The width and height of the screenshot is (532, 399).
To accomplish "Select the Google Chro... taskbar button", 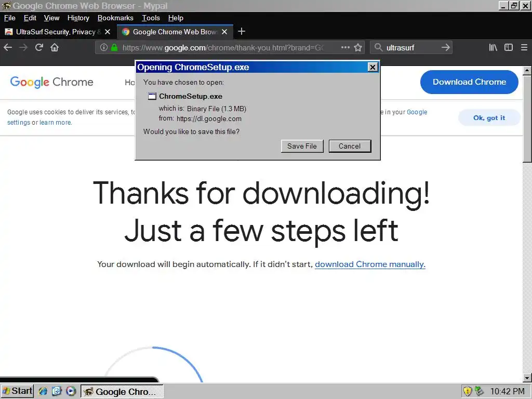I will click(x=122, y=392).
